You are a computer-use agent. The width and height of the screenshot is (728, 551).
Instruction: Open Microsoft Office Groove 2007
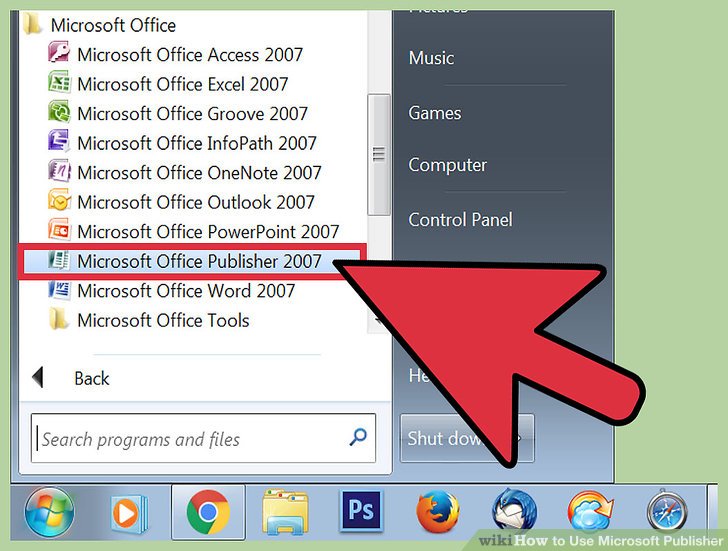pos(192,114)
